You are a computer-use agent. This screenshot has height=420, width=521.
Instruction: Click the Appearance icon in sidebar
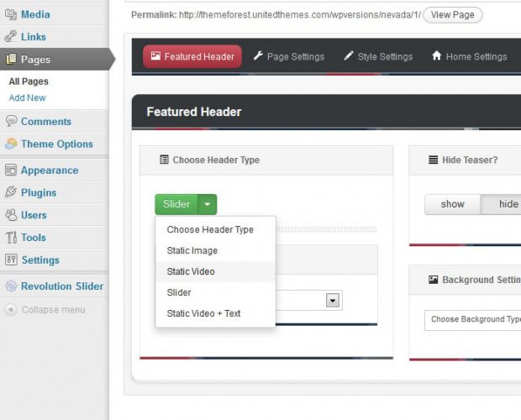10,171
